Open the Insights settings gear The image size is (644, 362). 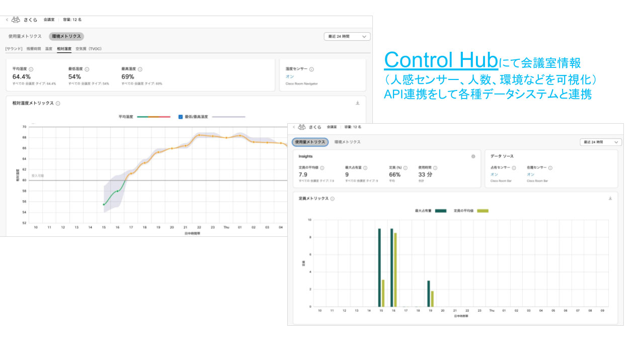[x=473, y=156]
